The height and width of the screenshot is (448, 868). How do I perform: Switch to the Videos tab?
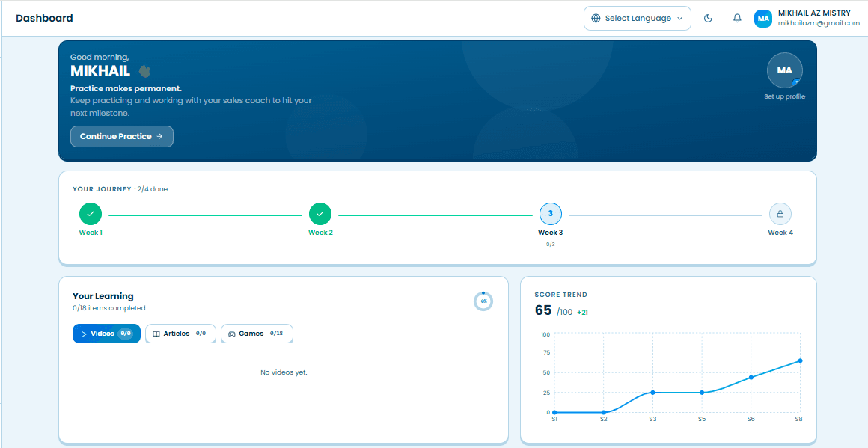click(x=106, y=334)
